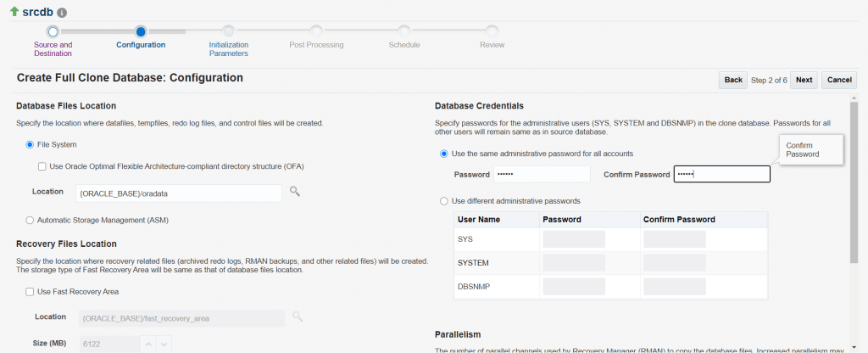Screen dimensions: 868x353
Task: Choose Use different administrative passwords
Action: 444,201
